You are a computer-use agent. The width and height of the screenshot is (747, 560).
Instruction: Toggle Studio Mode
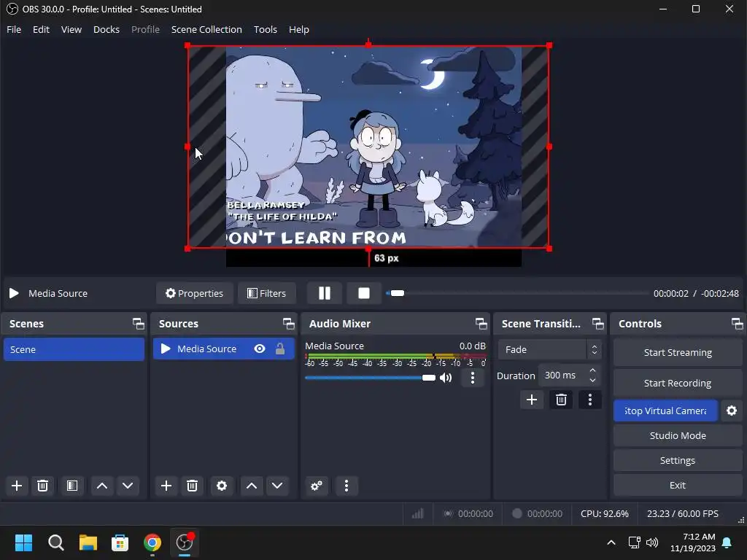coord(678,435)
